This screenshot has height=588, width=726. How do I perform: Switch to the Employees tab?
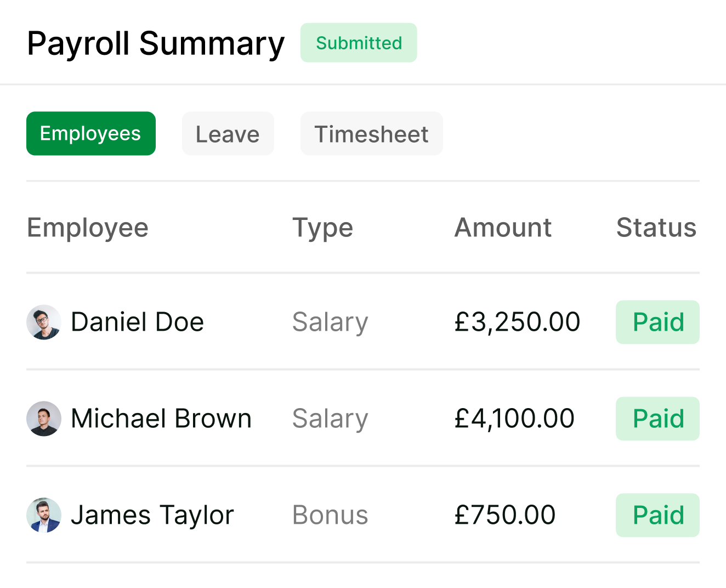pos(91,133)
